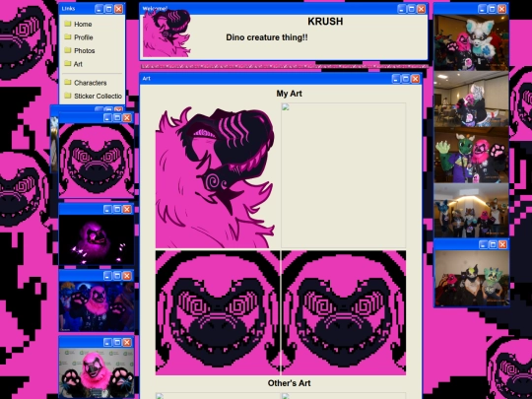The height and width of the screenshot is (399, 532).
Task: Click the folder icon beside Sticker Collection
Action: tap(68, 96)
